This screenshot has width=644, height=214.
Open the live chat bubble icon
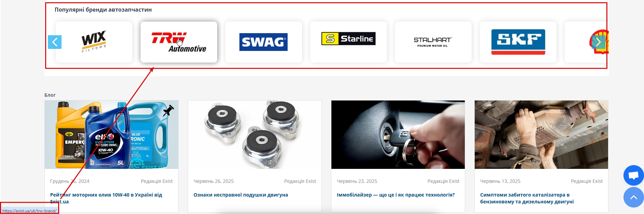(633, 175)
